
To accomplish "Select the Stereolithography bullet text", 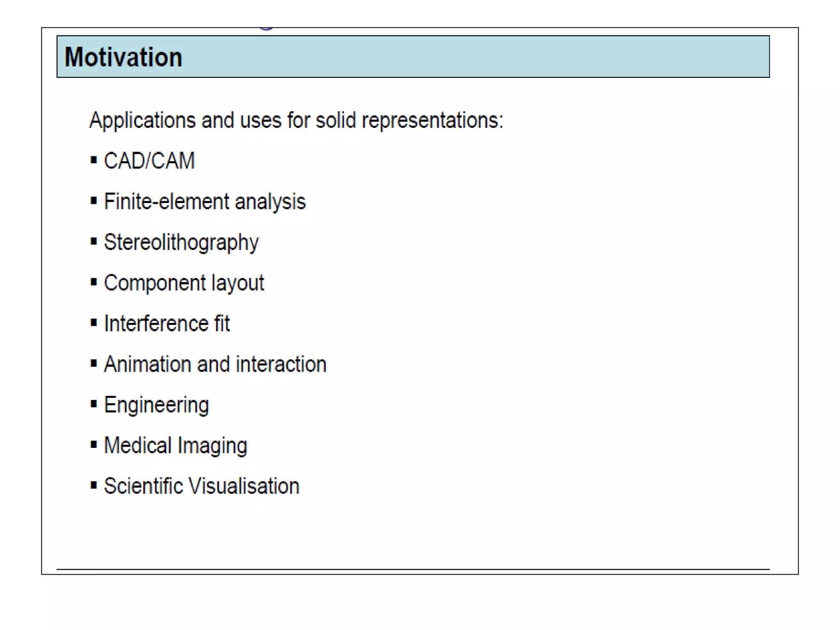I will pyautogui.click(x=181, y=242).
